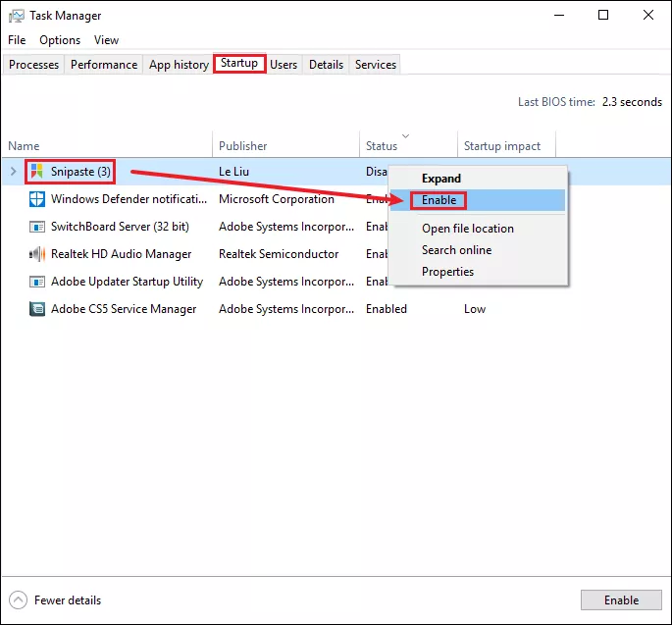Screen dimensions: 672x625
Task: Click the Enabled status of Adobe CS5
Action: coord(387,309)
